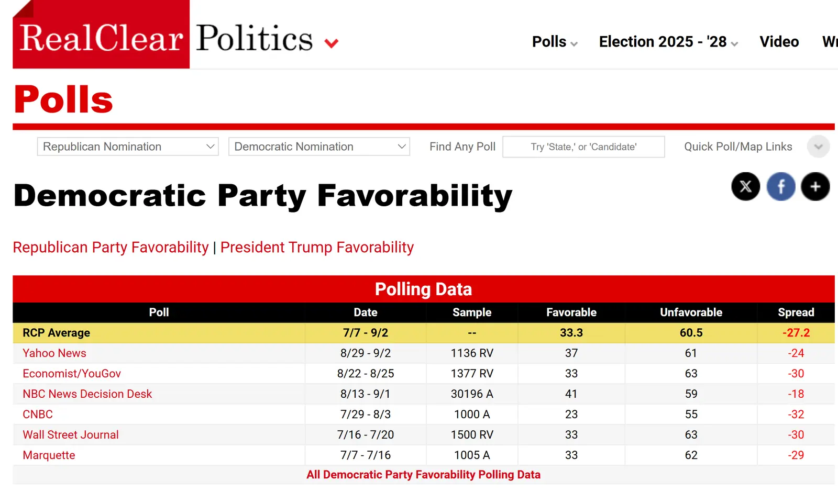Open the Marquette poll

coord(49,455)
